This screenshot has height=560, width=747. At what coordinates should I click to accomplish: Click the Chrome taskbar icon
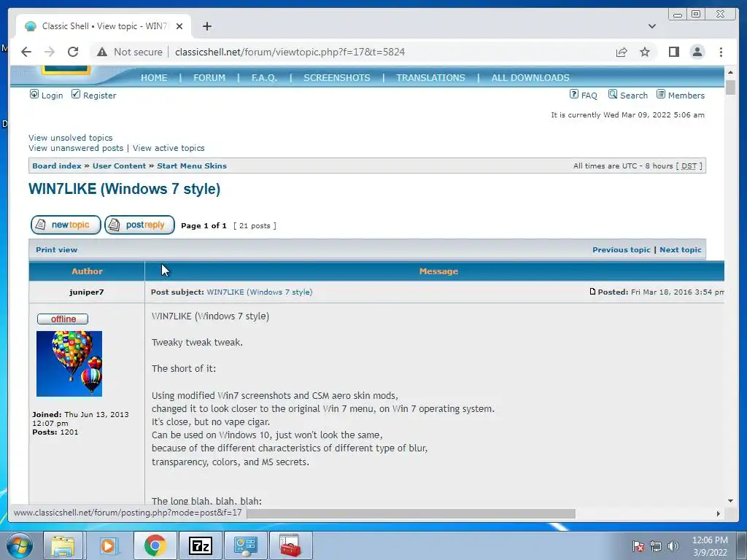click(x=155, y=545)
